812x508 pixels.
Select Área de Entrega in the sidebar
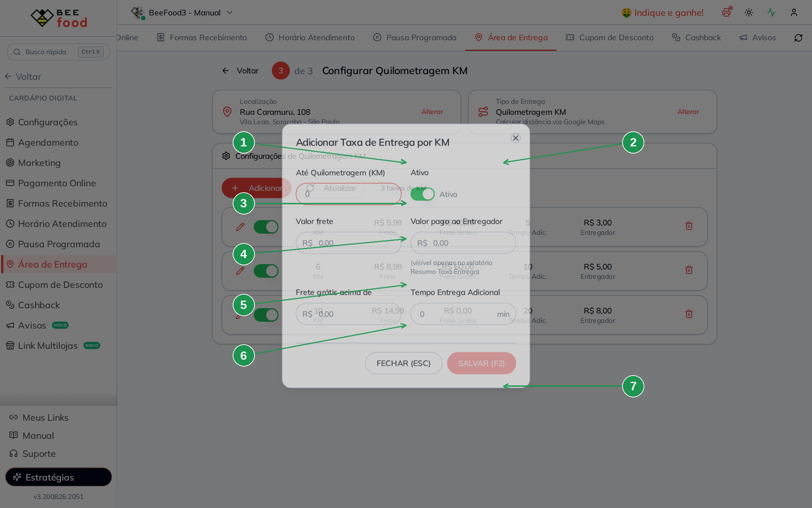coord(58,264)
